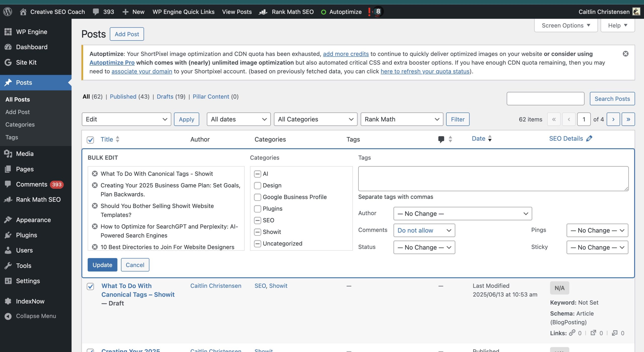644x352 pixels.
Task: Toggle the select-all posts checkbox
Action: tap(90, 140)
